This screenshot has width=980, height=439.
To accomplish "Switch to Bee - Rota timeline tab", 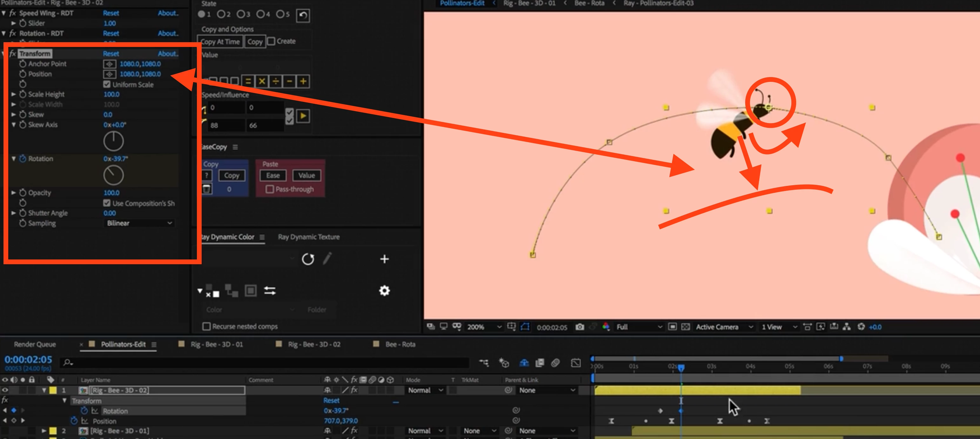I will [399, 344].
